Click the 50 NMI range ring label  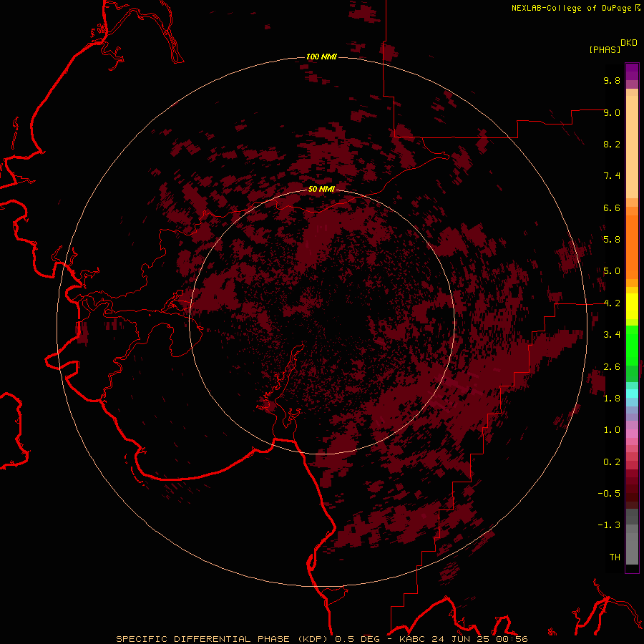pos(321,189)
